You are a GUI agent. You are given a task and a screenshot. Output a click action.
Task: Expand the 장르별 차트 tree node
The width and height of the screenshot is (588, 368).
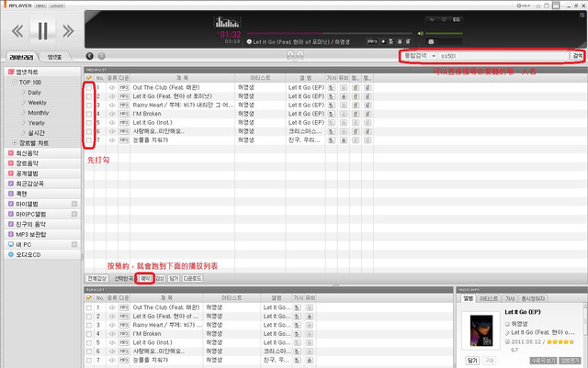click(x=15, y=143)
